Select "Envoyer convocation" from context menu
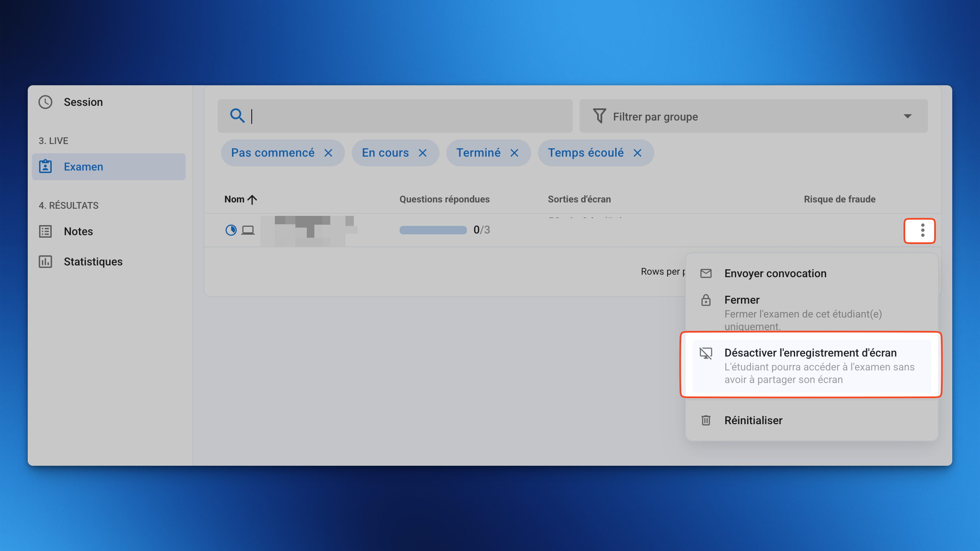 (775, 273)
